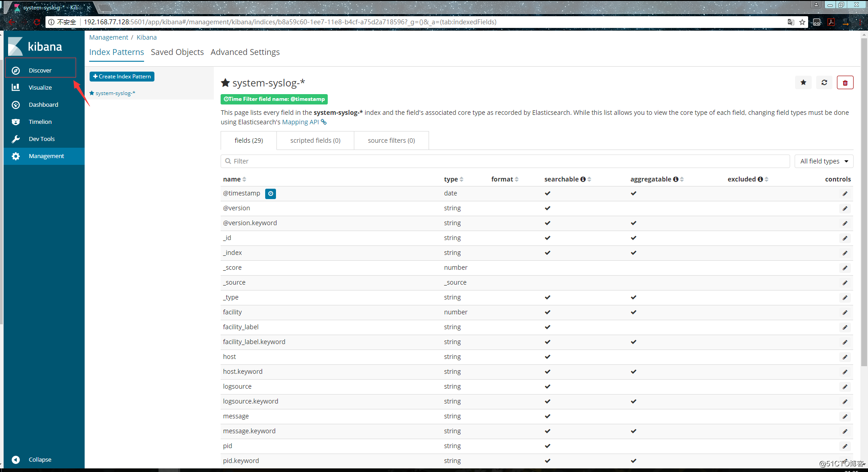Collapse the Kibana sidebar
The image size is (868, 472).
pyautogui.click(x=40, y=459)
